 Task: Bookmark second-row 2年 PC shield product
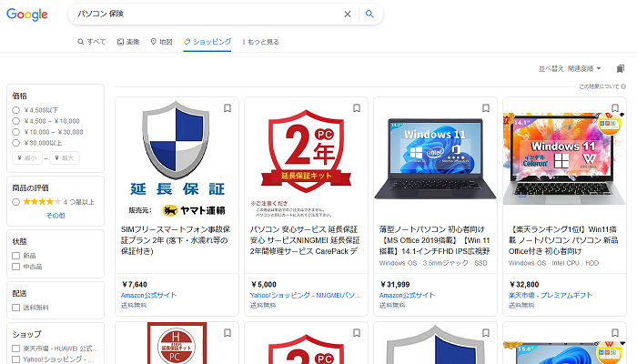click(x=357, y=333)
